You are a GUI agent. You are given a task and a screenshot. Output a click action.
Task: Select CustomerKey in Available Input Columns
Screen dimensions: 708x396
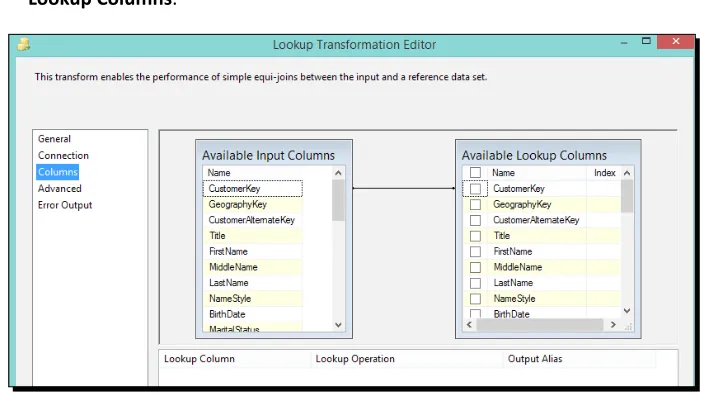253,188
